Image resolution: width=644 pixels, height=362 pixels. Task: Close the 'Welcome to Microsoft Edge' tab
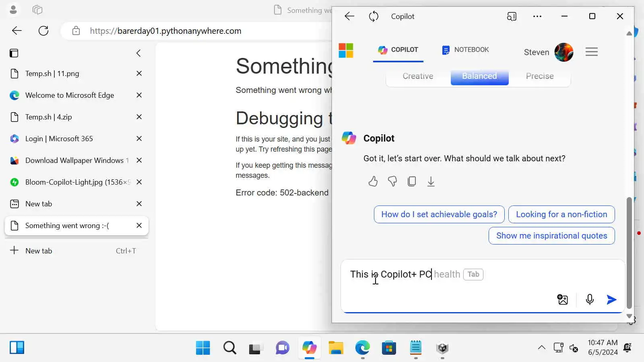pyautogui.click(x=139, y=95)
